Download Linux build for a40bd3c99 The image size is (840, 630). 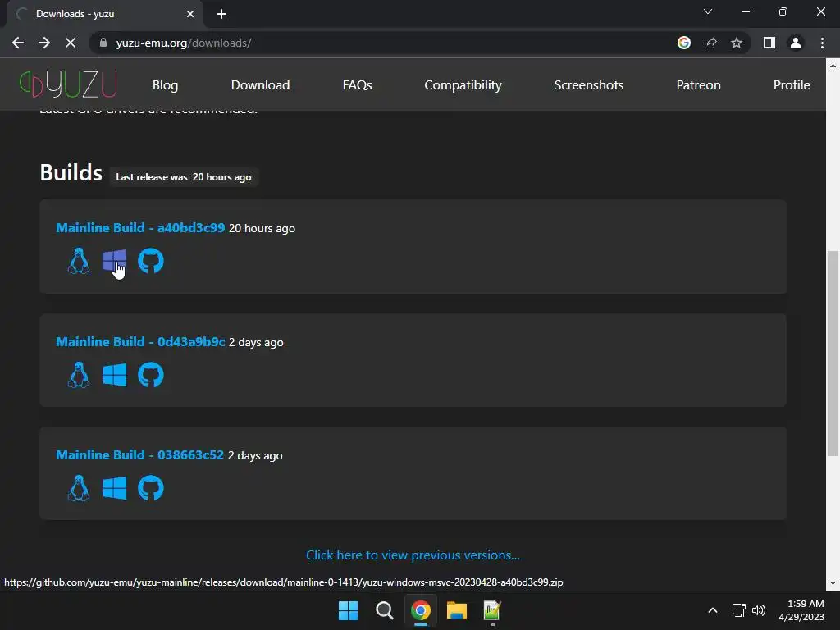pyautogui.click(x=78, y=261)
